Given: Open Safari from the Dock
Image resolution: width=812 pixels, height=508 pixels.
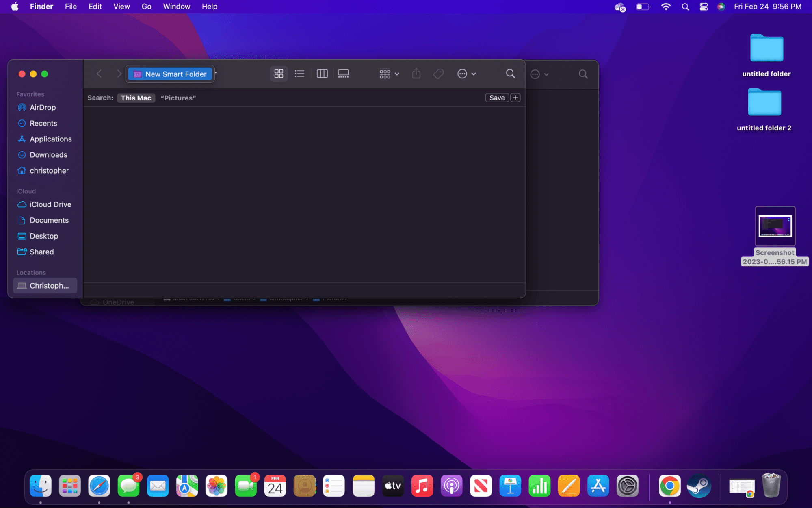Looking at the screenshot, I should click(99, 486).
